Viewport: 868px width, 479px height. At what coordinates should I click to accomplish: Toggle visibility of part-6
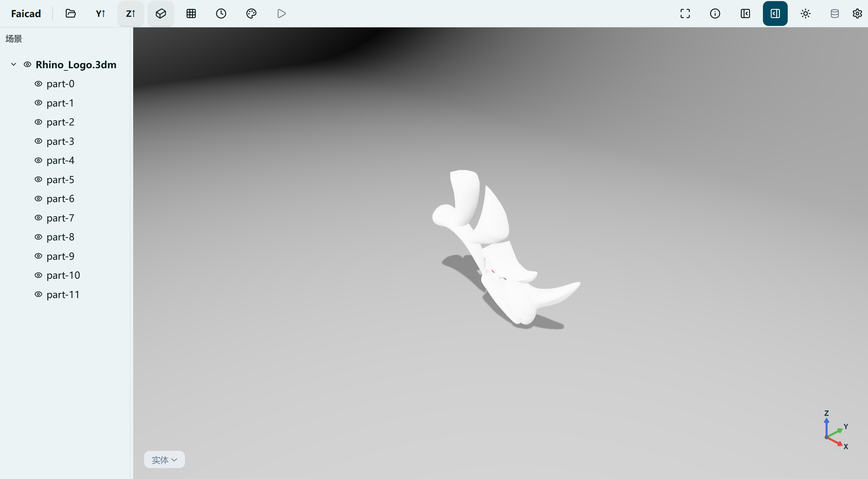38,198
